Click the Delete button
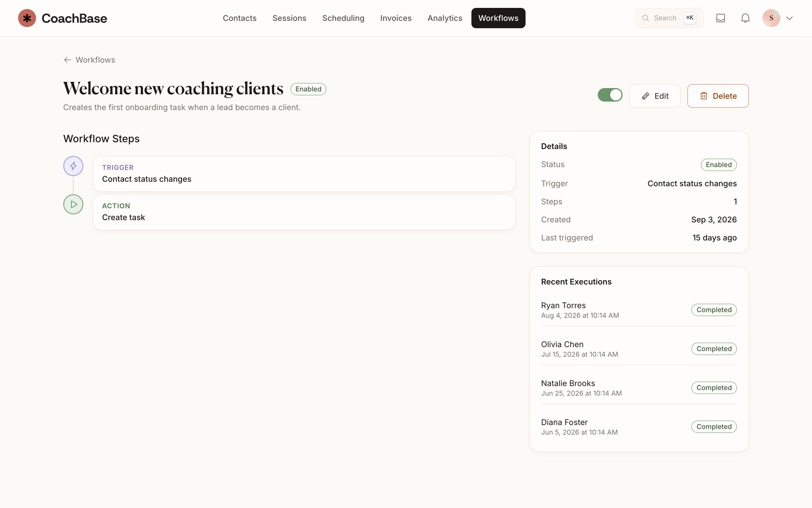 (718, 96)
